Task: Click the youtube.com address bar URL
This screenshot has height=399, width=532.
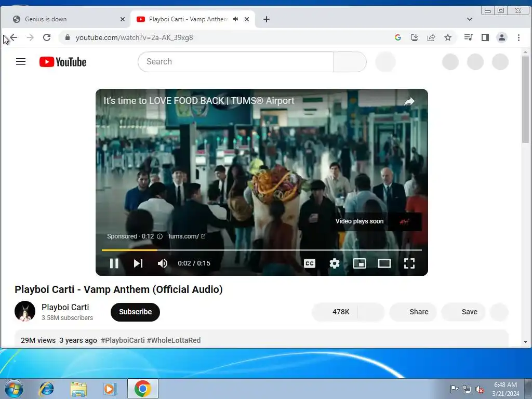Action: [135, 37]
